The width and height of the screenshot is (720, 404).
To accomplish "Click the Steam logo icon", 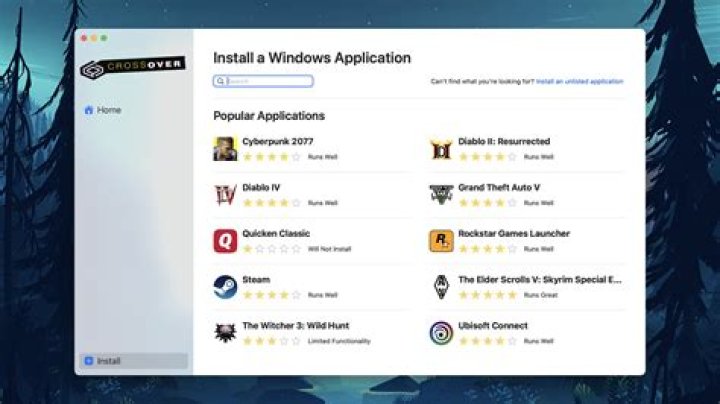I will pos(225,287).
